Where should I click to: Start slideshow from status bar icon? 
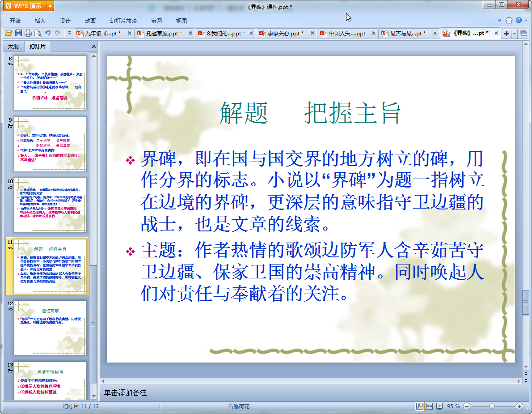point(439,406)
